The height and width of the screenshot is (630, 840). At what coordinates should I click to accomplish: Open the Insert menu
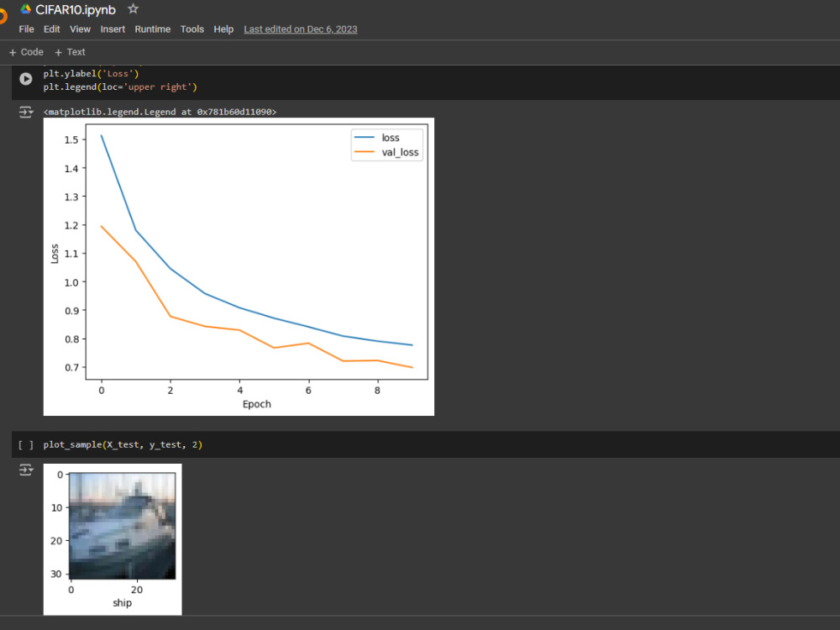[x=113, y=29]
